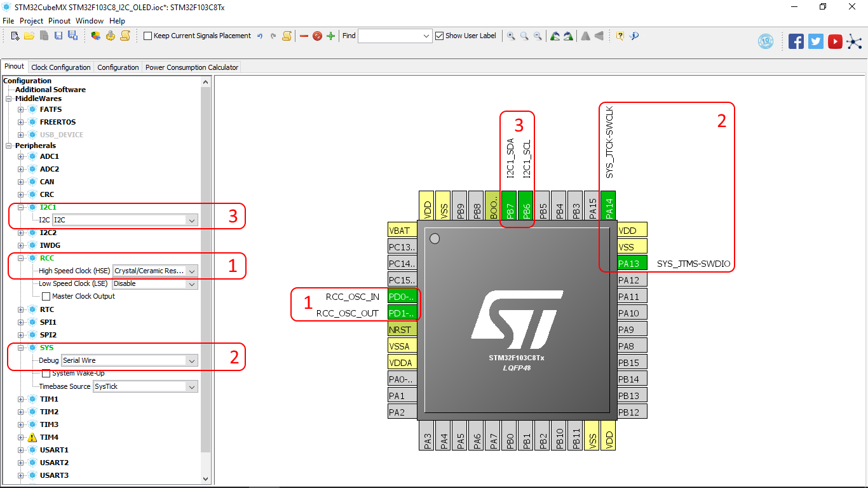This screenshot has height=488, width=868.
Task: Open the Undo icon on the toolbar
Action: 260,36
